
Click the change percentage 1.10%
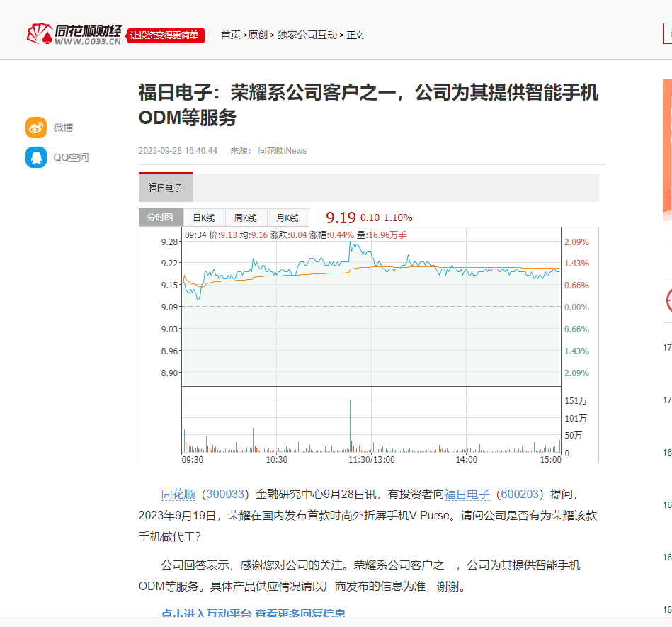(398, 218)
